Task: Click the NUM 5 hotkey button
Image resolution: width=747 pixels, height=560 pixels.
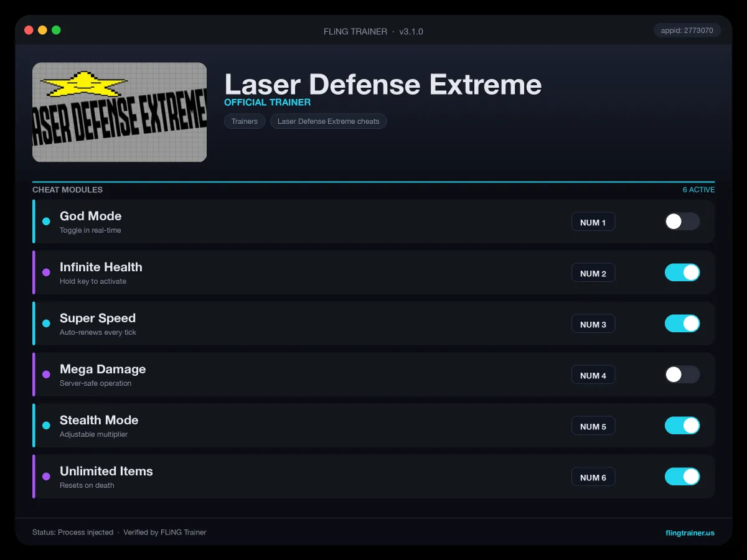Action: [593, 426]
